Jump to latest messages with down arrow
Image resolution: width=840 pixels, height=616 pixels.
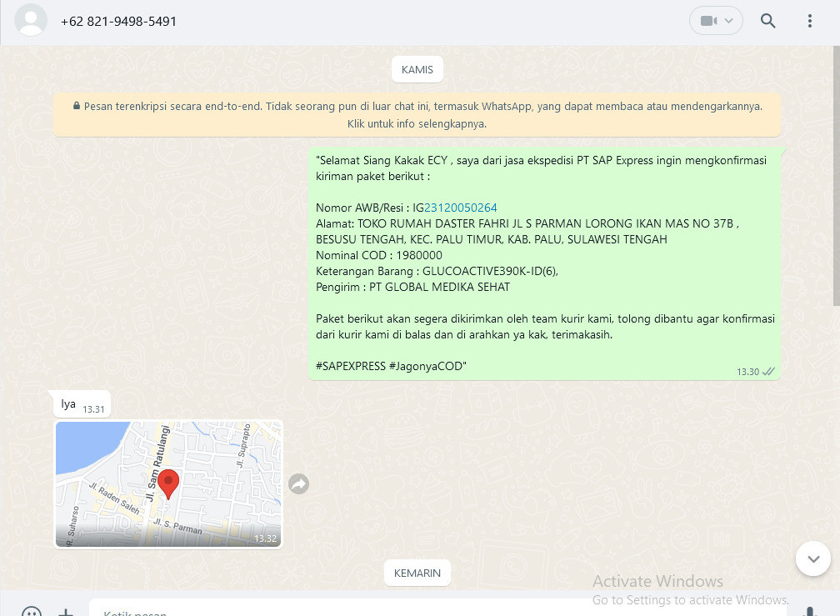(x=813, y=558)
